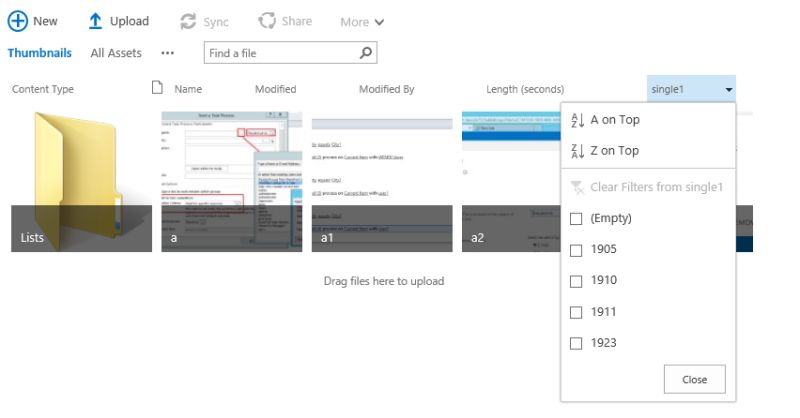
Task: Check the 1910 filter checkbox
Action: coord(576,281)
